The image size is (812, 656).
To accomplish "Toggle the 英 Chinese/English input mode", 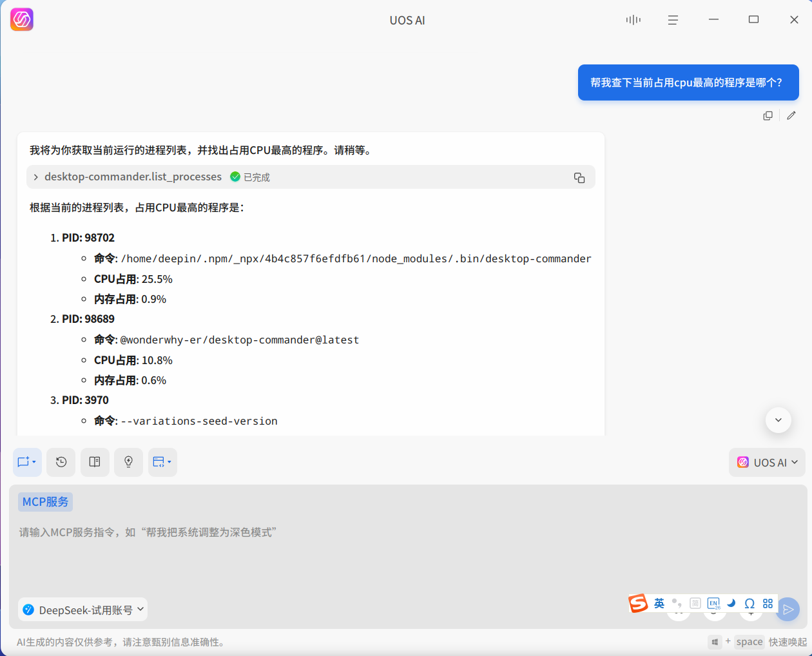I will pyautogui.click(x=659, y=603).
